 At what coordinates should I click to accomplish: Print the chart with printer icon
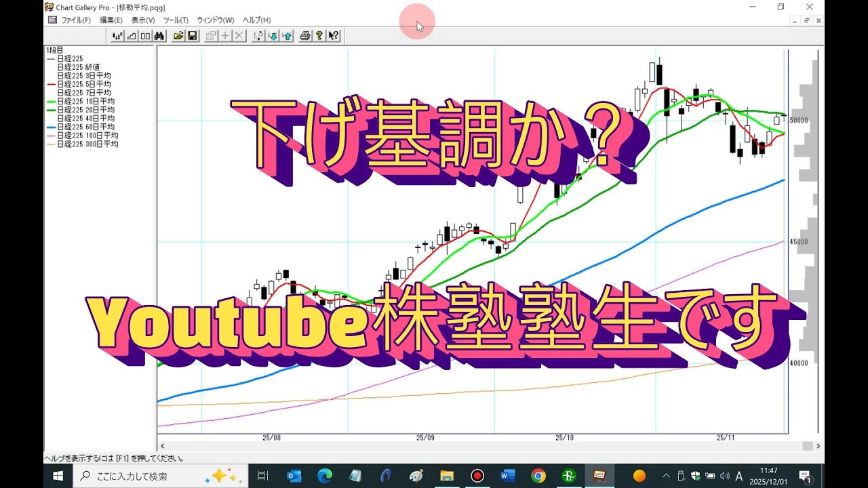click(305, 36)
